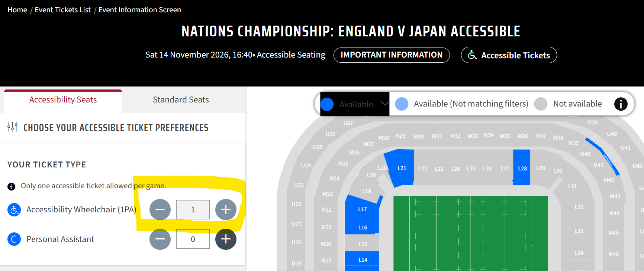
Task: Click the Personal Assistant C icon
Action: pos(14,239)
